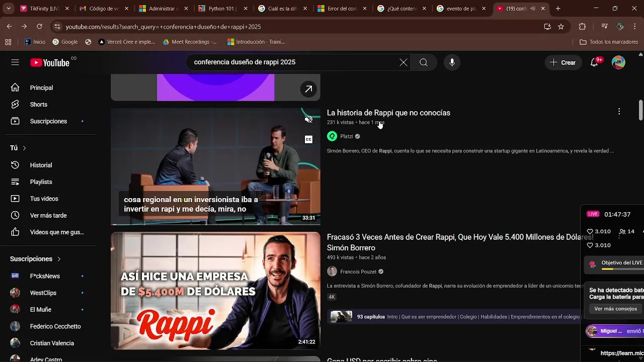
Task: Open the title Fracasó 3 Veces Antes de Crear Rappi
Action: pyautogui.click(x=460, y=242)
